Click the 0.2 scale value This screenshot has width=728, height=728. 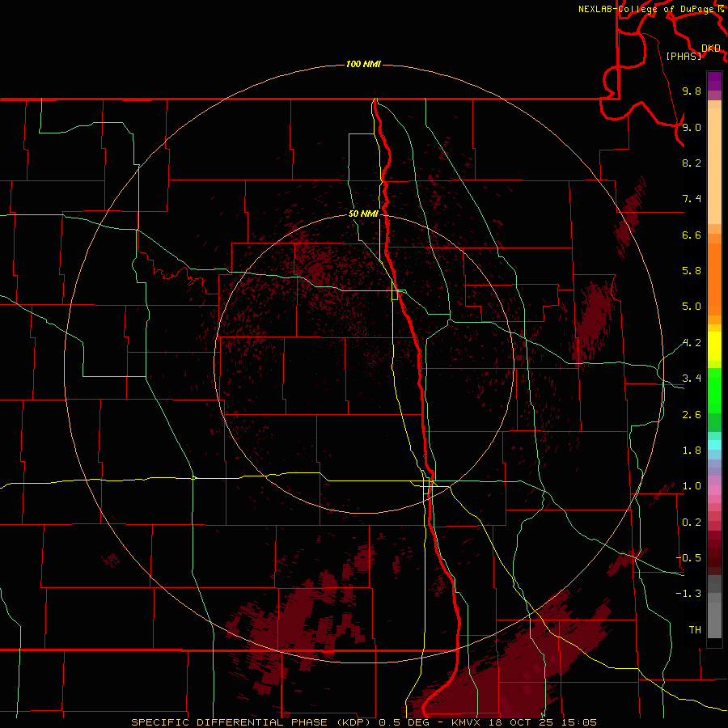[x=692, y=523]
